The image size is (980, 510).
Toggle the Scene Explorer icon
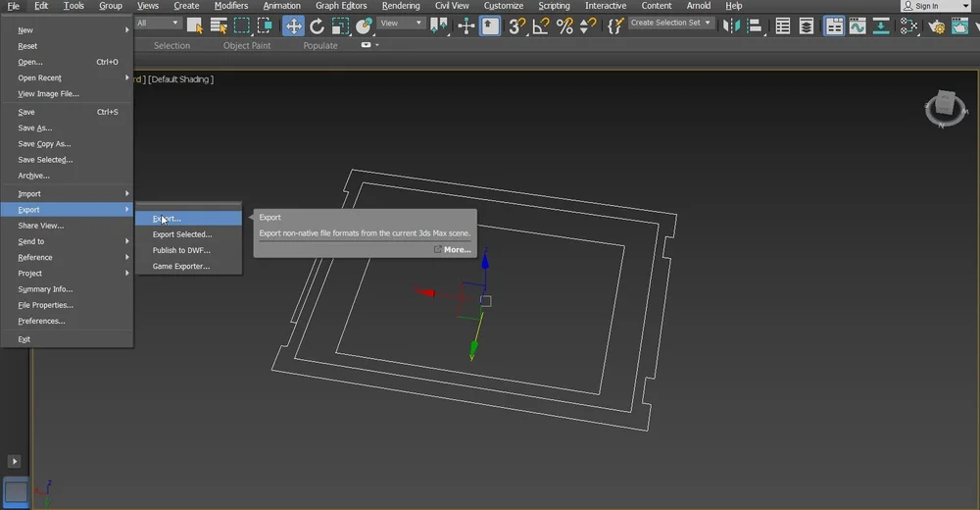[x=782, y=25]
